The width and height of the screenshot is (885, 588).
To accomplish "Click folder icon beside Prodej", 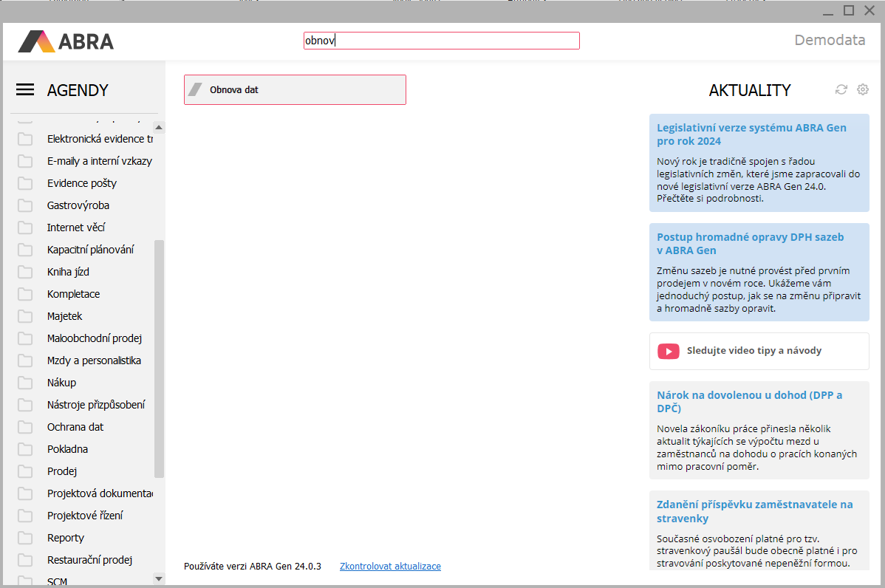I will pyautogui.click(x=25, y=471).
